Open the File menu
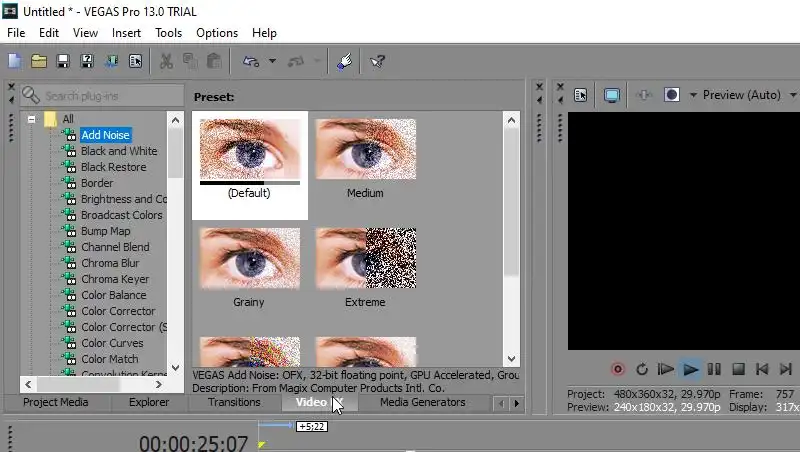The image size is (800, 452). (16, 33)
